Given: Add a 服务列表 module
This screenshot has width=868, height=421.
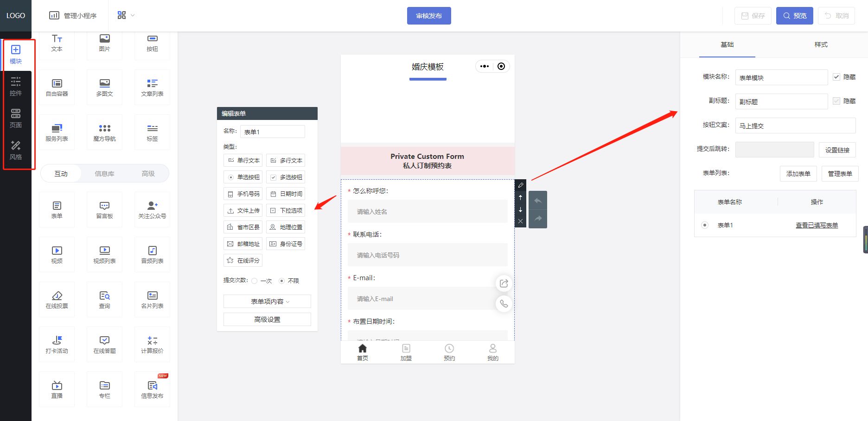Looking at the screenshot, I should coord(57,132).
